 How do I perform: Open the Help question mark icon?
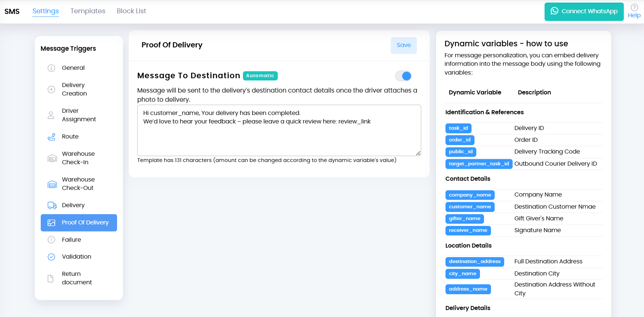pos(634,8)
